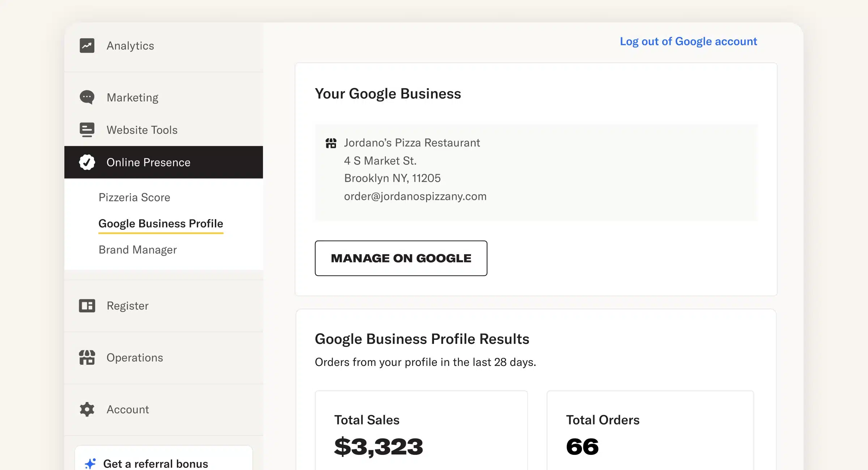Click the Website Tools icon
This screenshot has width=868, height=470.
(87, 130)
